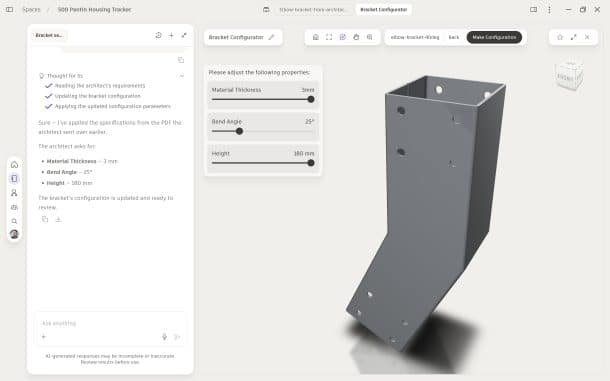Screen dimensions: 610x381
Task: Favorite with the star icon
Action: click(560, 37)
